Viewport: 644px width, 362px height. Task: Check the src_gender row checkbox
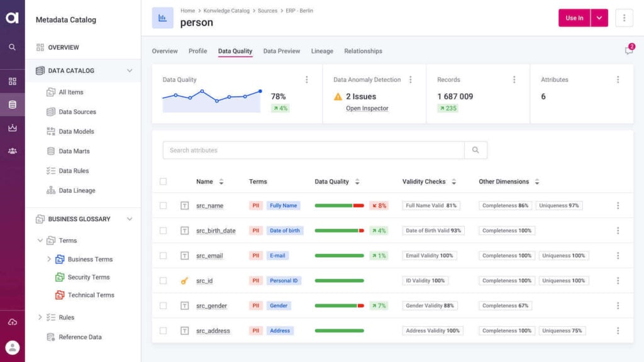click(164, 305)
